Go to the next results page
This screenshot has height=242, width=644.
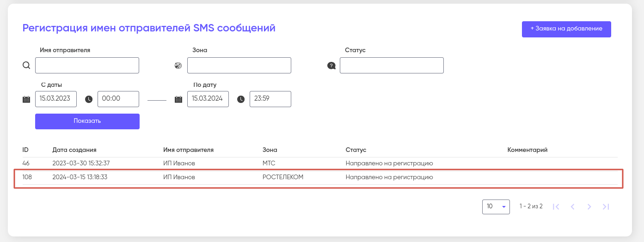[589, 207]
